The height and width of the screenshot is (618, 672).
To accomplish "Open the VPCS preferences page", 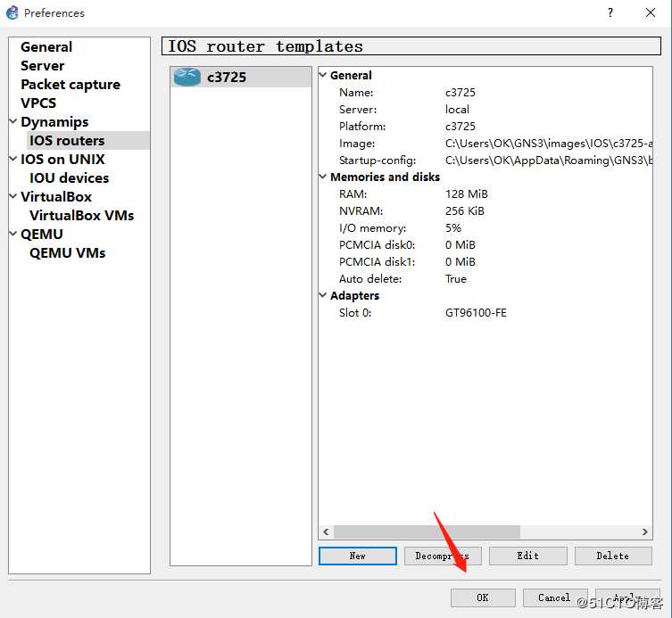I will [x=38, y=103].
